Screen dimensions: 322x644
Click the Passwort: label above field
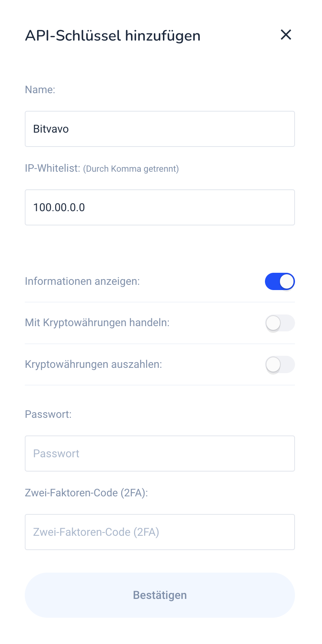coord(48,414)
